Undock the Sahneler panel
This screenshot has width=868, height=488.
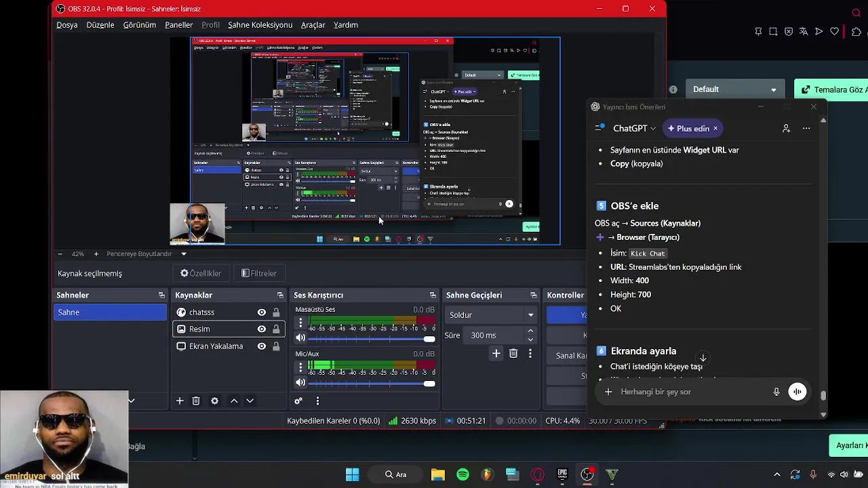point(161,295)
